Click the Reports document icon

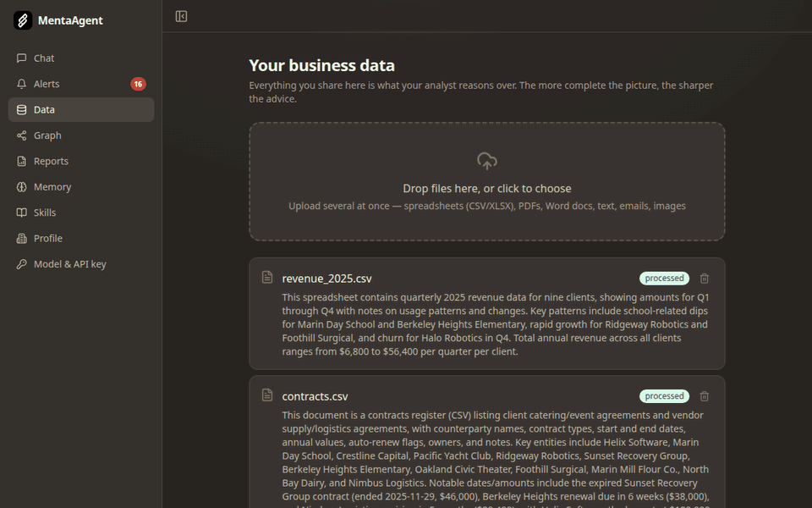tap(21, 161)
